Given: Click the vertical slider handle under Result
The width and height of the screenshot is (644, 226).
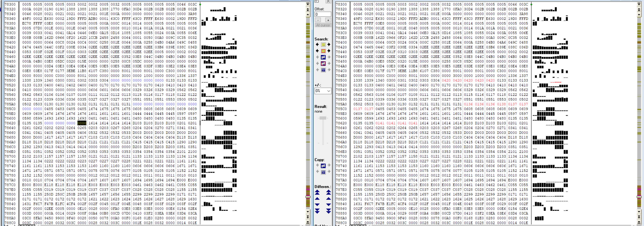Looking at the screenshot, I should click(323, 118).
